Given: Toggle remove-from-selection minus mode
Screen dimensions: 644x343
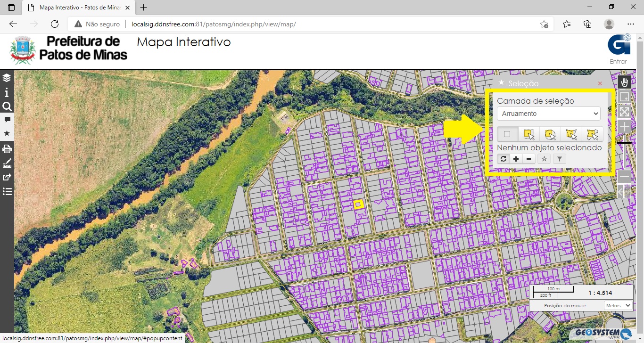Looking at the screenshot, I should pos(528,159).
